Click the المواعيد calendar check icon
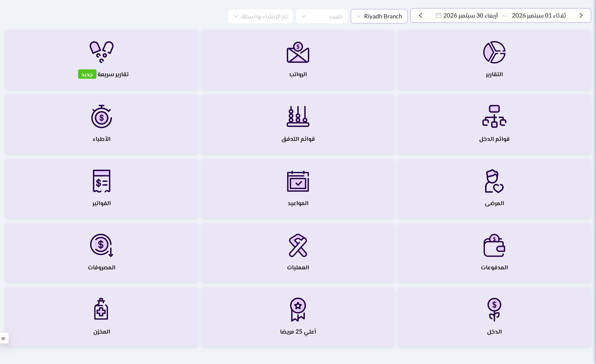The image size is (596, 364). point(298,181)
